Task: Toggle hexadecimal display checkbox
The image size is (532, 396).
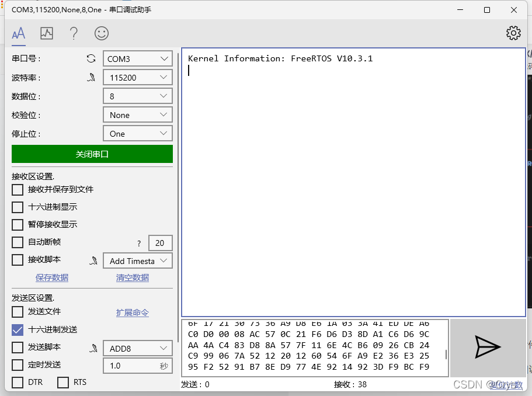Action: point(18,207)
